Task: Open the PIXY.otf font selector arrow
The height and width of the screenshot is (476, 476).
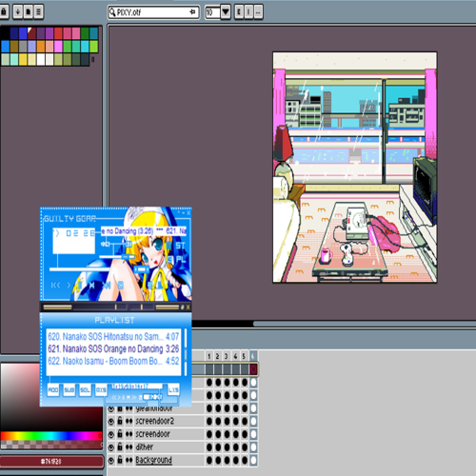Action: (192, 12)
